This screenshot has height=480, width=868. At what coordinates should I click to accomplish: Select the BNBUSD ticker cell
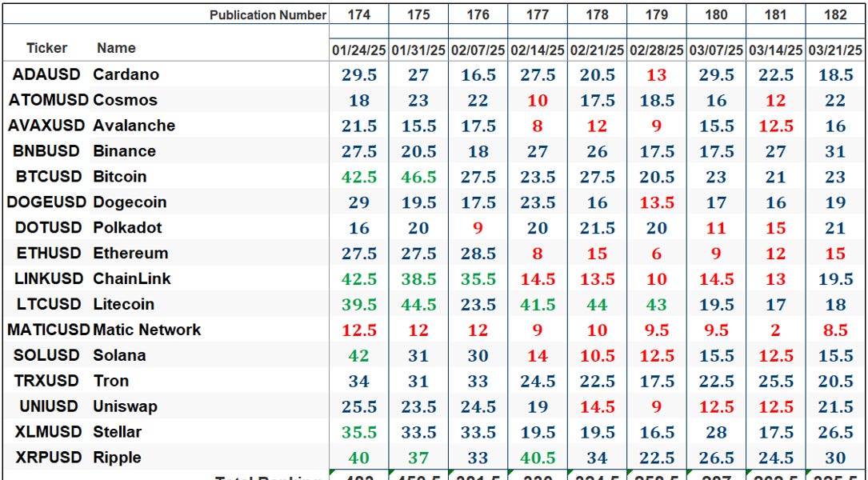[46, 151]
